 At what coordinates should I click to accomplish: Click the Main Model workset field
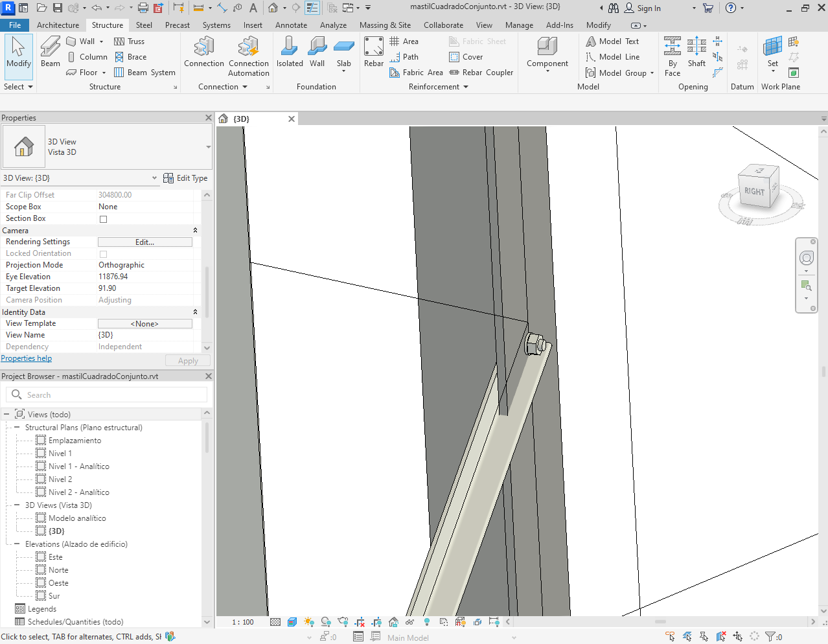(x=452, y=638)
